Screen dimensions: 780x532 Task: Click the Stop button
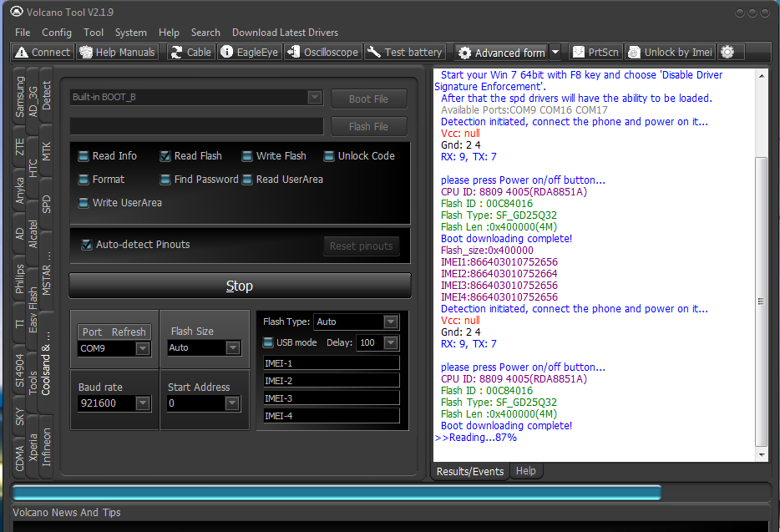240,286
